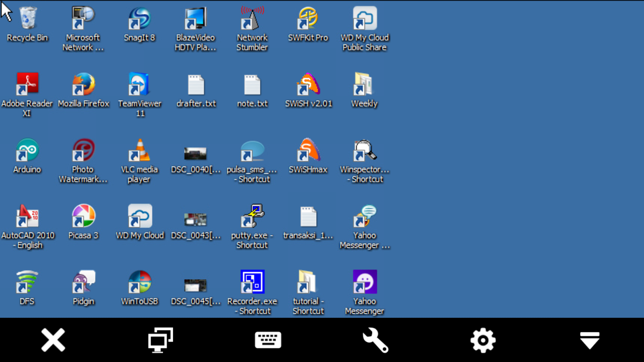Select Photo Watermark shortcut icon
This screenshot has height=362, width=644.
[83, 150]
